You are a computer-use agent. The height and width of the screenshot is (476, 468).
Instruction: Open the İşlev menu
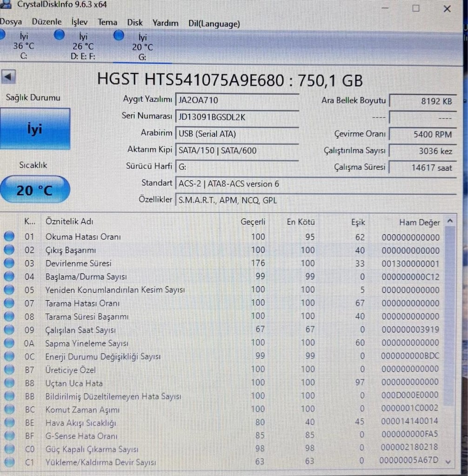[79, 22]
